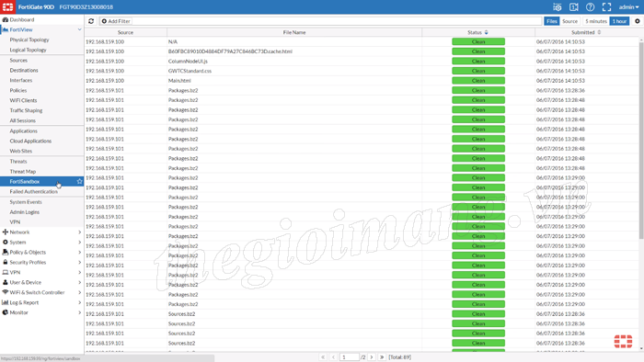The width and height of the screenshot is (644, 362).
Task: Open Threat Map menu item
Action: 23,172
